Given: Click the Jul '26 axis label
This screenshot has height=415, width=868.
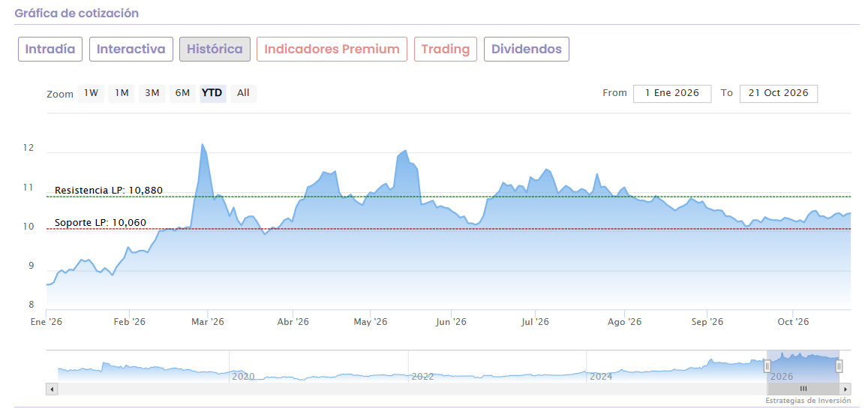Looking at the screenshot, I should 536,321.
